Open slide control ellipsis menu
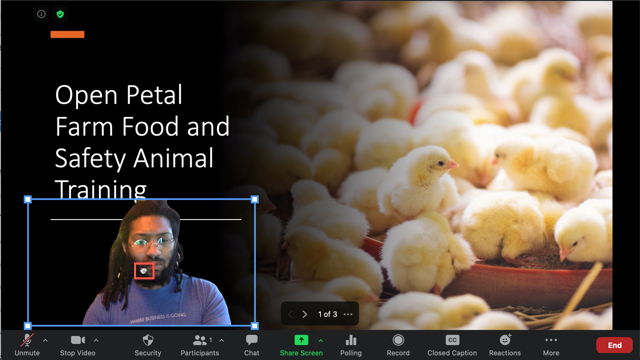The image size is (640, 360). (x=348, y=314)
